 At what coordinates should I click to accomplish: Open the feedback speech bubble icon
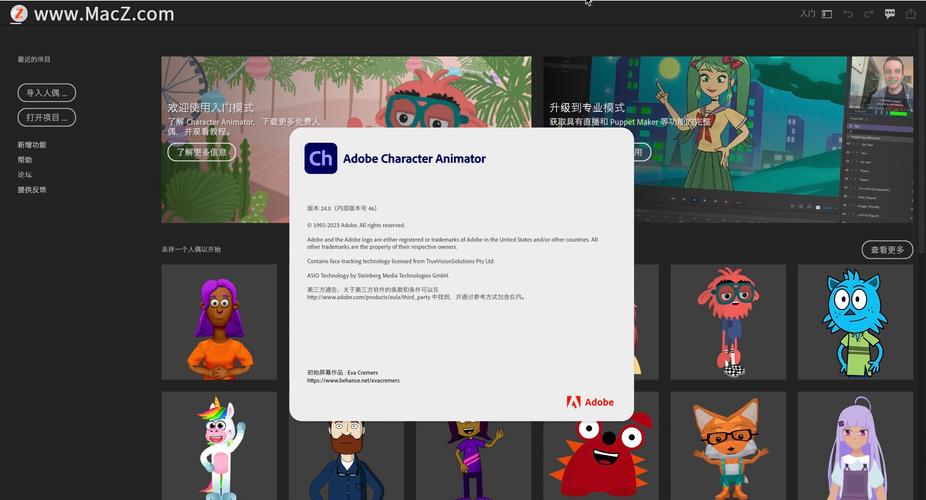click(x=890, y=14)
